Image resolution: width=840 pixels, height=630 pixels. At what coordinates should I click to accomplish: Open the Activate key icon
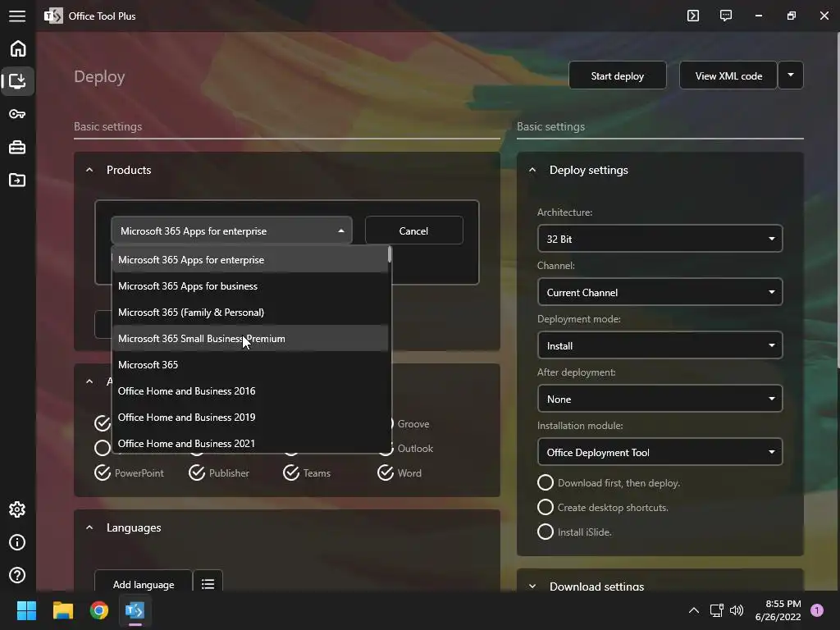(x=17, y=114)
